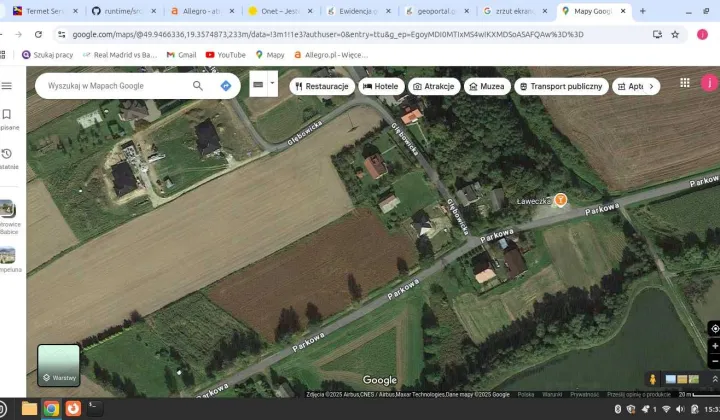Switch to the Termet Ser tab
The image size is (720, 420).
[x=45, y=11]
